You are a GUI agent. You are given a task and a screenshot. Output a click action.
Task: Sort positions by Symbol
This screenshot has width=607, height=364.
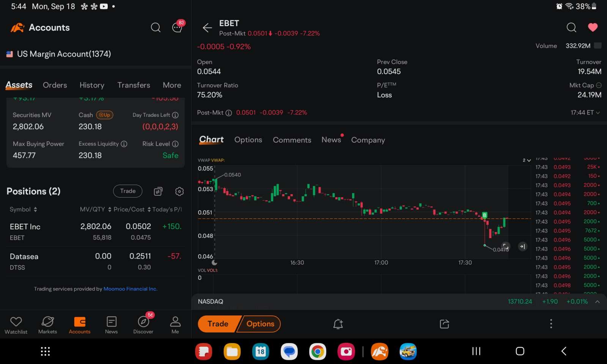pyautogui.click(x=24, y=209)
